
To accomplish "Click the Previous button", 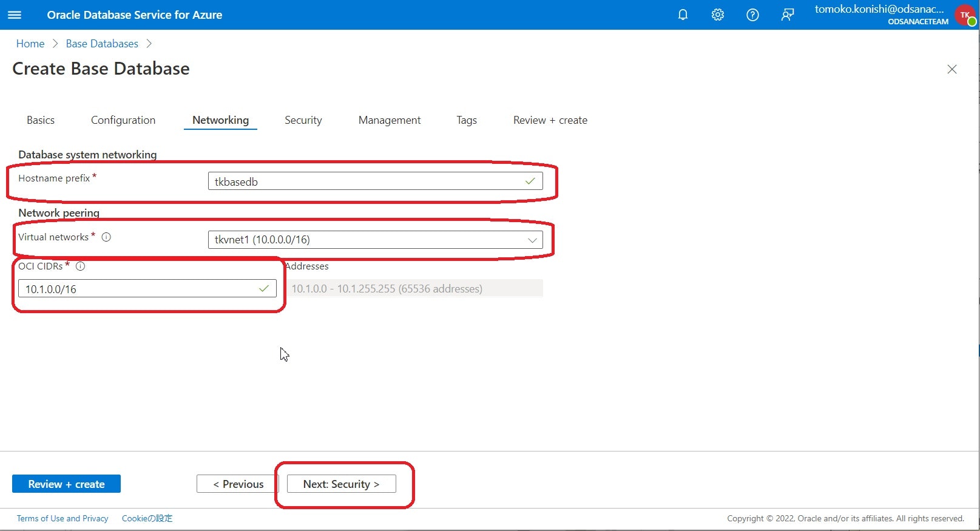I will coord(238,484).
